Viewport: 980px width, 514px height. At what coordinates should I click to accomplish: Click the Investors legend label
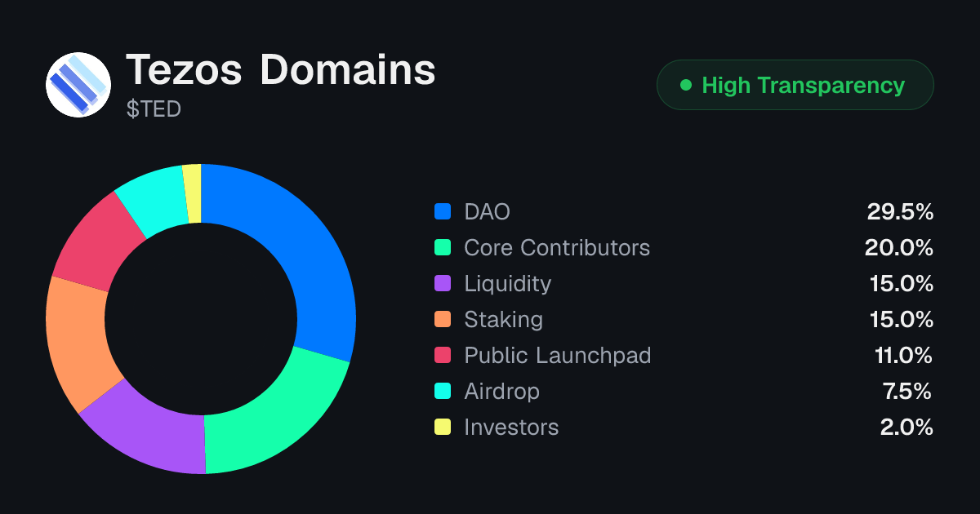coord(511,428)
